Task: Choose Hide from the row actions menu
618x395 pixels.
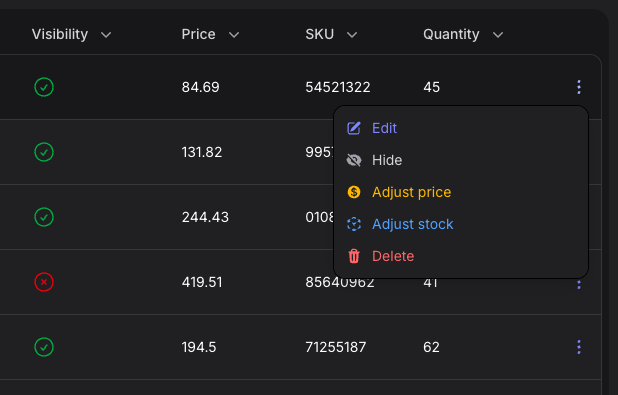Action: coord(461,160)
